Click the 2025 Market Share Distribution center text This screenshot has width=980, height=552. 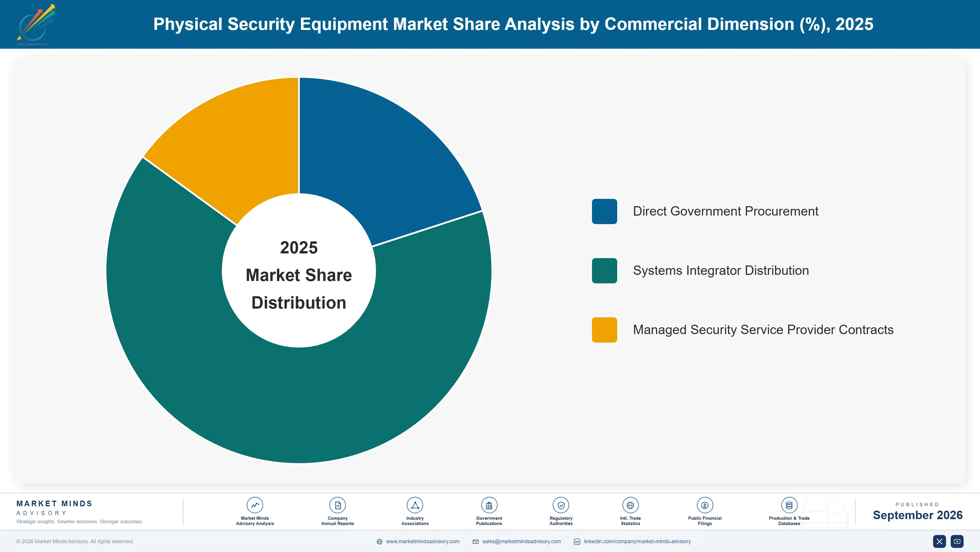pos(299,275)
